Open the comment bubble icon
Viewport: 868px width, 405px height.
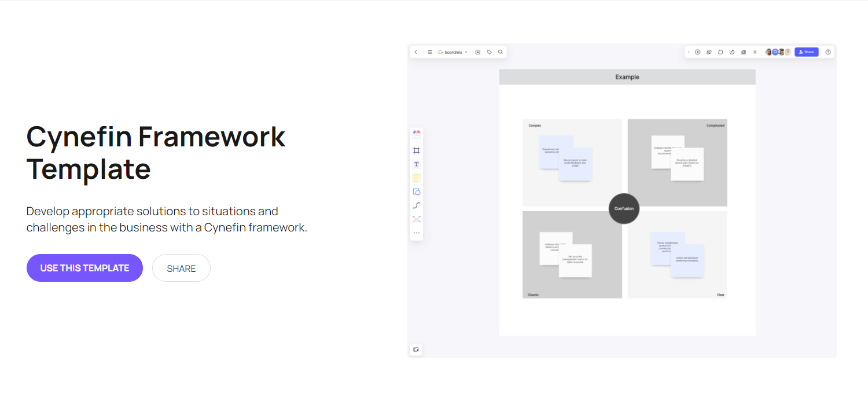720,52
